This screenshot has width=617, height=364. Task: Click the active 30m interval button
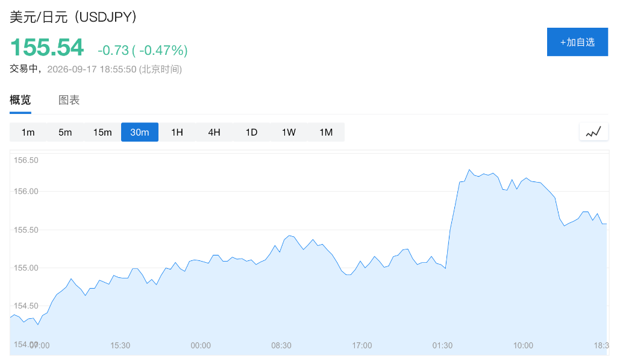[x=140, y=132]
